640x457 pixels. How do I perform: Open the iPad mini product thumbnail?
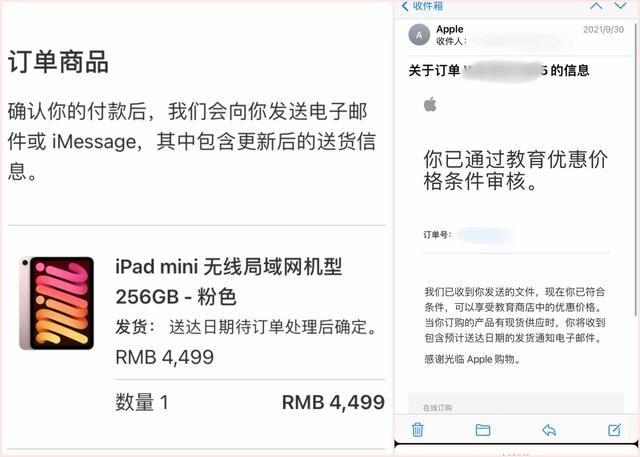tap(57, 303)
